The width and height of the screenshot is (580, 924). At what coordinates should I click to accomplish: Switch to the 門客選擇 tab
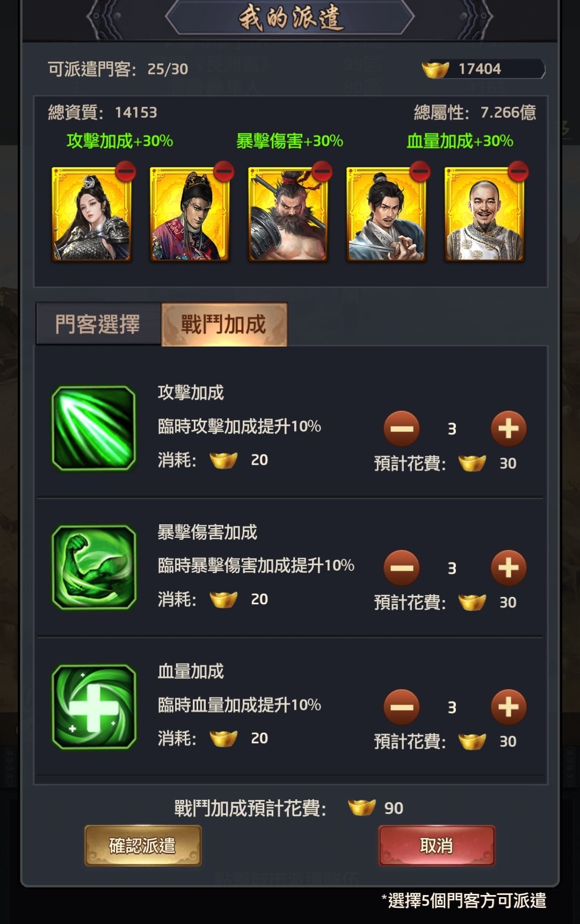tap(98, 324)
